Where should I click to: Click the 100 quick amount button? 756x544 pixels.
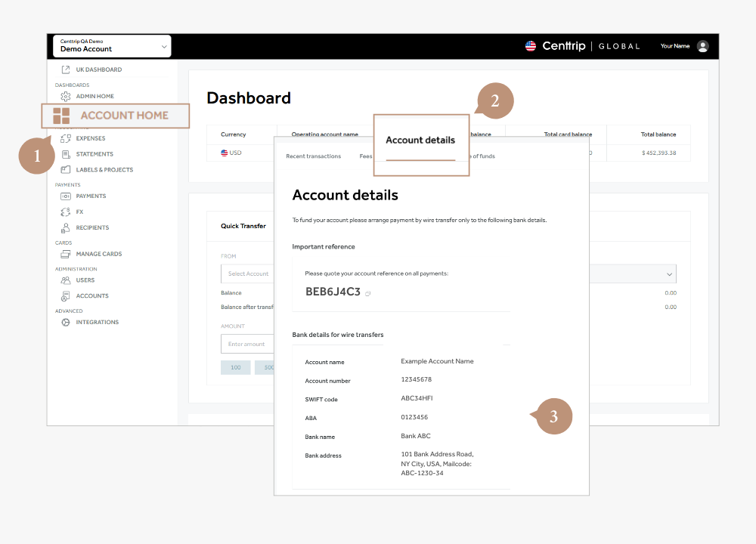tap(235, 367)
